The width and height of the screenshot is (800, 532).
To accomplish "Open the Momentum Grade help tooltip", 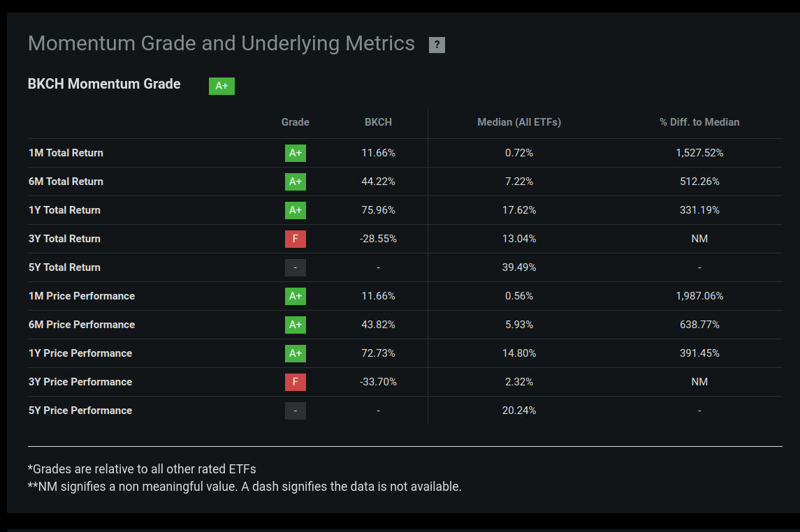I will [x=436, y=44].
